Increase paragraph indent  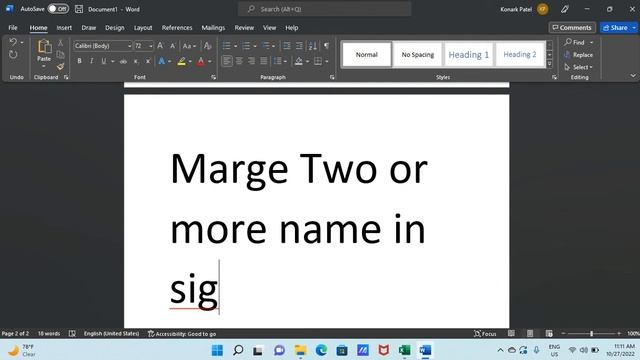point(299,46)
